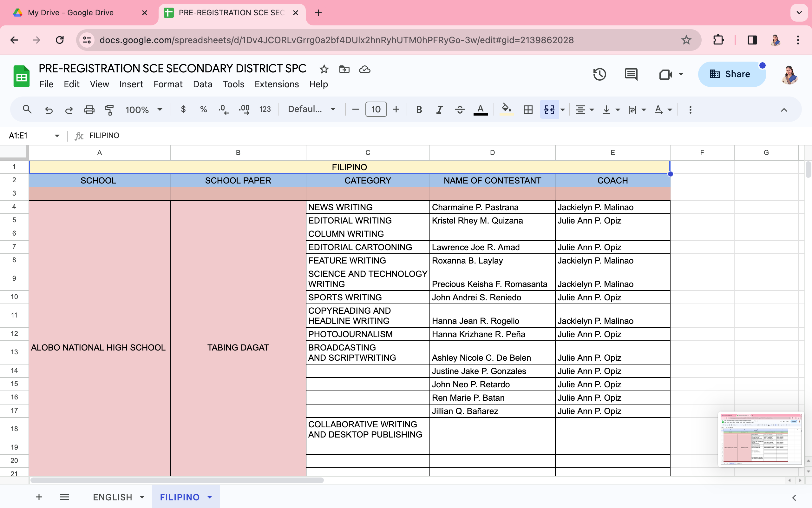Format as currency with dollar icon

point(183,109)
